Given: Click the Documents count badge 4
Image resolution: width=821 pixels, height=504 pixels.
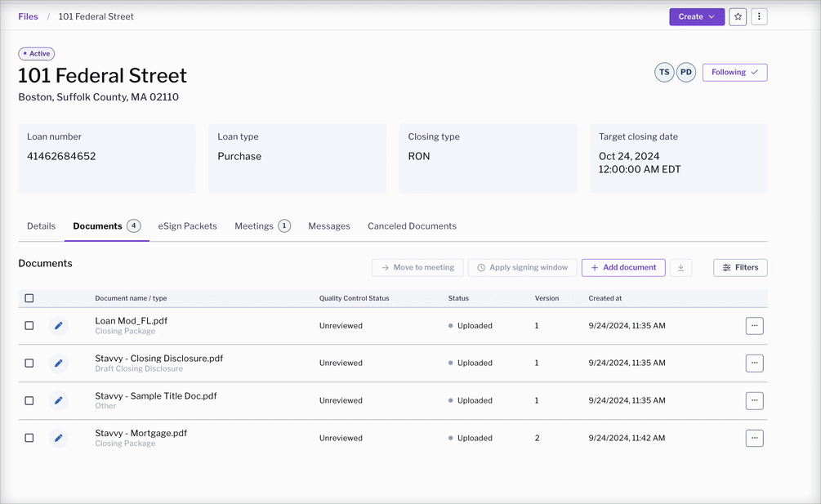Looking at the screenshot, I should click(133, 225).
